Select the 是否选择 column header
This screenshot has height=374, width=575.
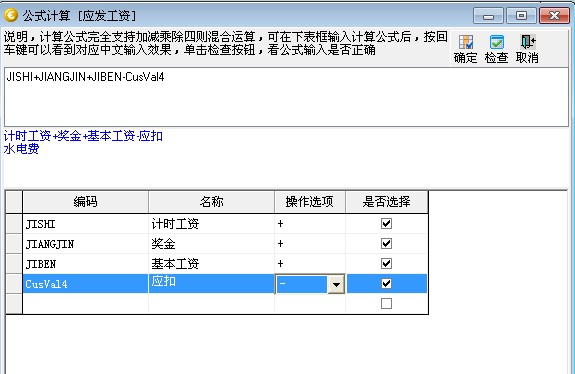coord(387,202)
